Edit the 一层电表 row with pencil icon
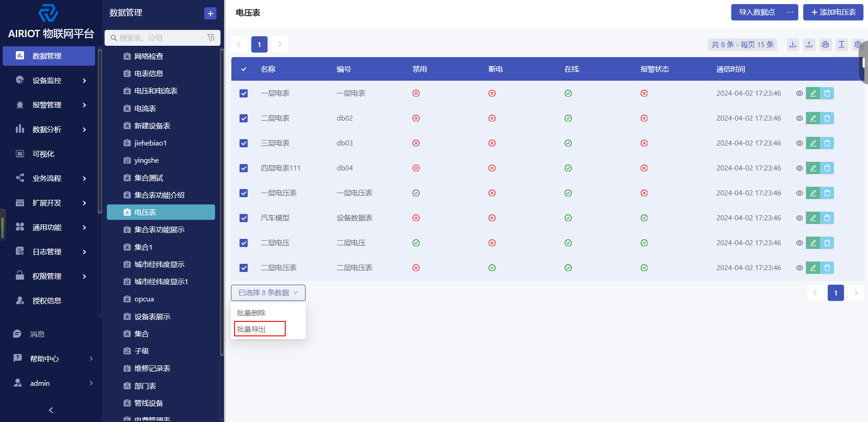This screenshot has height=422, width=868. pos(813,93)
